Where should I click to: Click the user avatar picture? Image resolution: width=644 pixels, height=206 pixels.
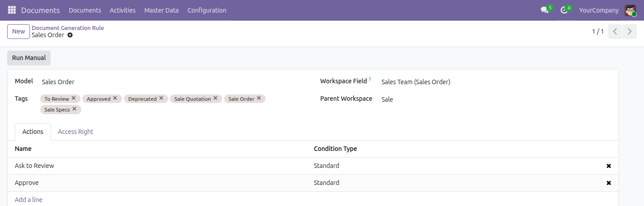[x=631, y=10]
